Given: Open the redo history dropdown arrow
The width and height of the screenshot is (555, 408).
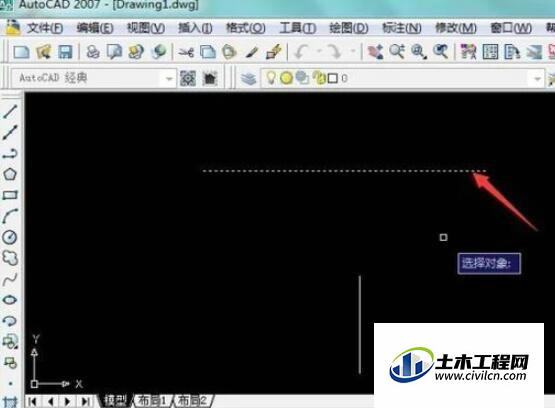Looking at the screenshot, I should coord(353,51).
